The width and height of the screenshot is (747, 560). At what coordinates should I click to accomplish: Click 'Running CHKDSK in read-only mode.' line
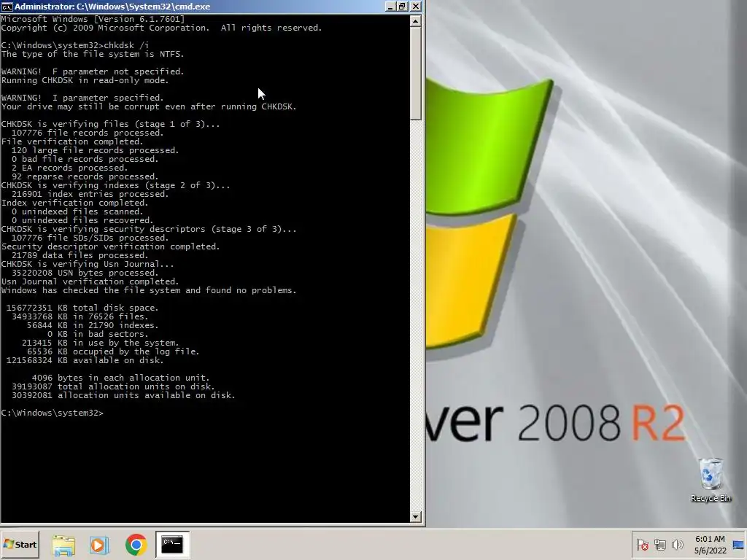coord(85,80)
